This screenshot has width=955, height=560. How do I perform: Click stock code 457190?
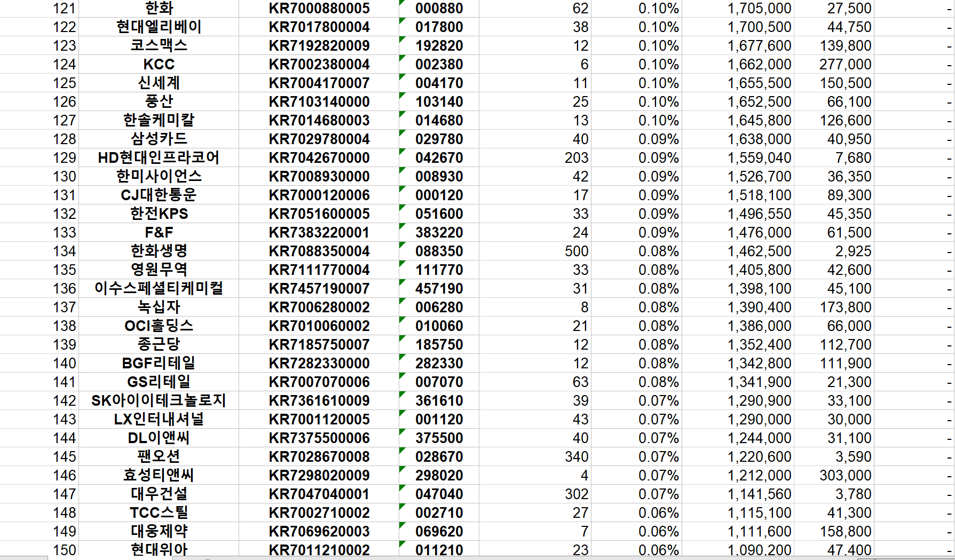439,289
